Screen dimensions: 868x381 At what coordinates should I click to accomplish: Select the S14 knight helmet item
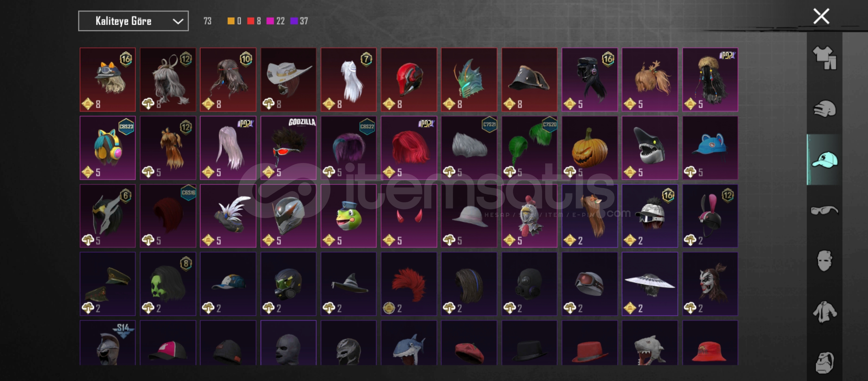point(108,343)
